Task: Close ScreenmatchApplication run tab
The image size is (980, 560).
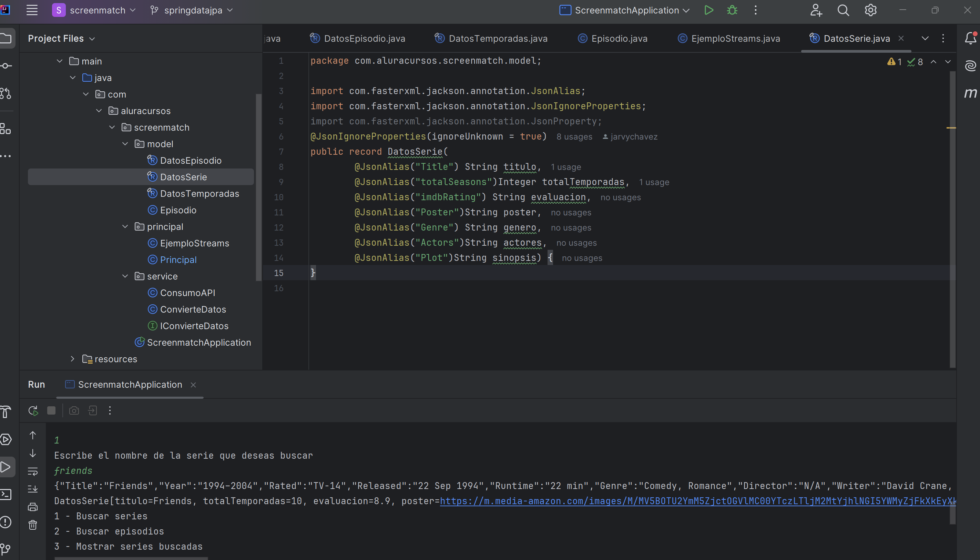Action: (x=193, y=385)
